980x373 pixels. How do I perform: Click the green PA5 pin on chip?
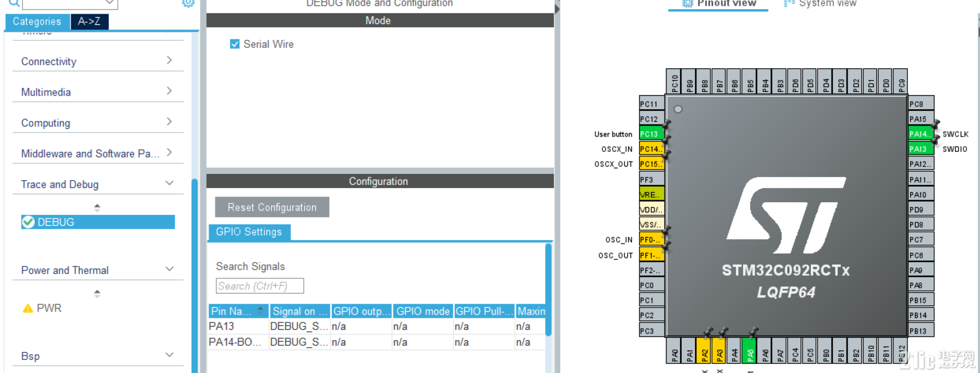click(x=749, y=350)
